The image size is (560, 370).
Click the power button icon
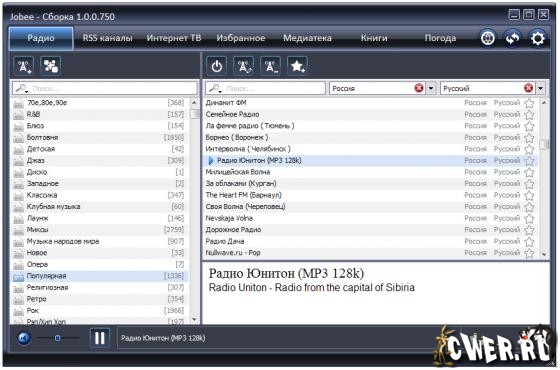tap(216, 66)
